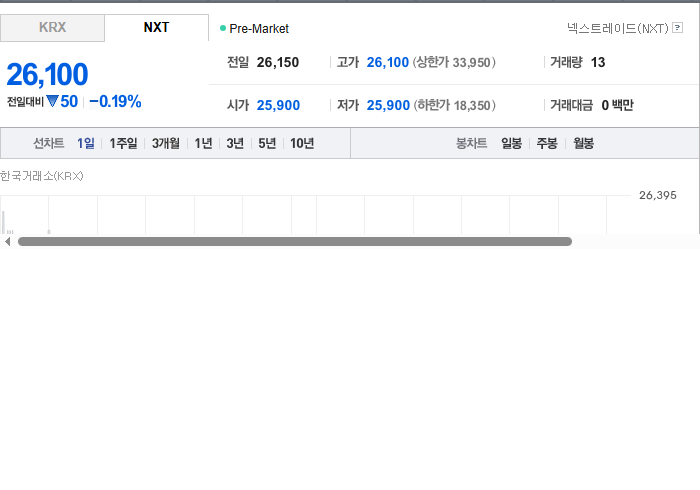This screenshot has width=700, height=490.
Task: Click the green Pre-Market status dot
Action: tap(223, 28)
